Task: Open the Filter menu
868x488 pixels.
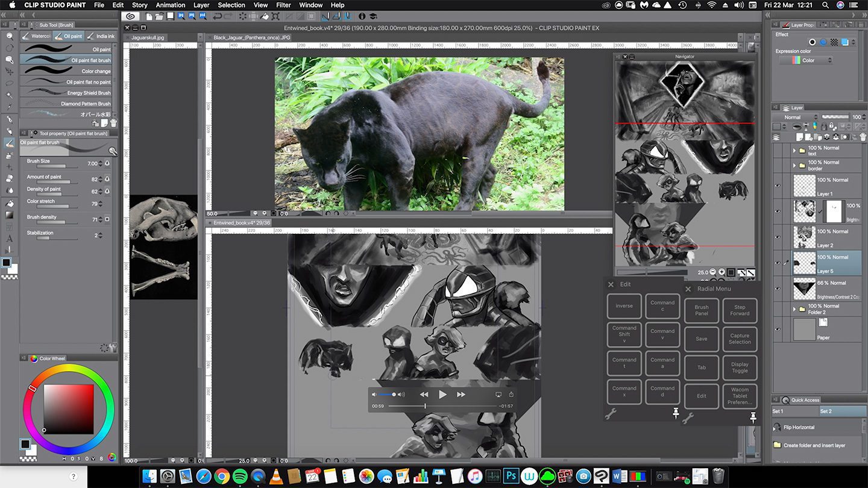Action: coord(283,5)
